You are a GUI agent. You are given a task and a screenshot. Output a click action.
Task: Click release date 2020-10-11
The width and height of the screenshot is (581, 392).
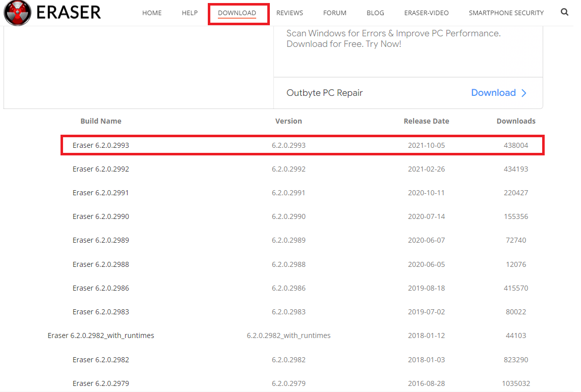(x=426, y=193)
